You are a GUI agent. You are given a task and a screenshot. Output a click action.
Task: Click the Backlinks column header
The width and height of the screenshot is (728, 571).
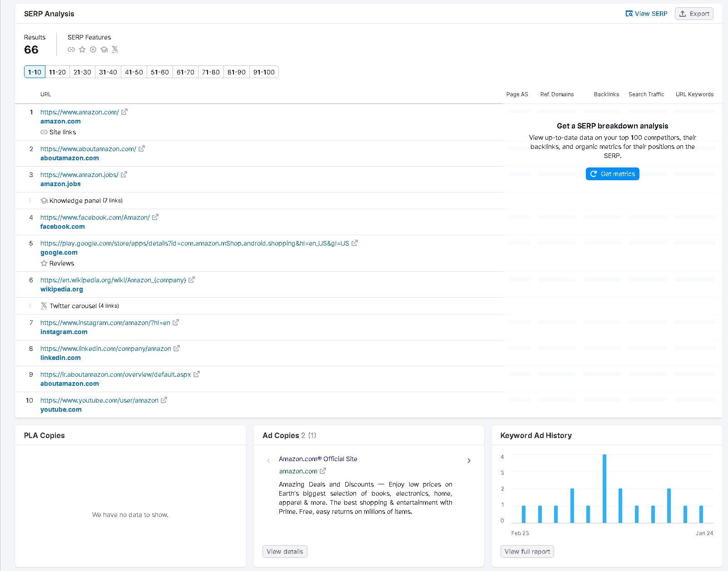(607, 94)
